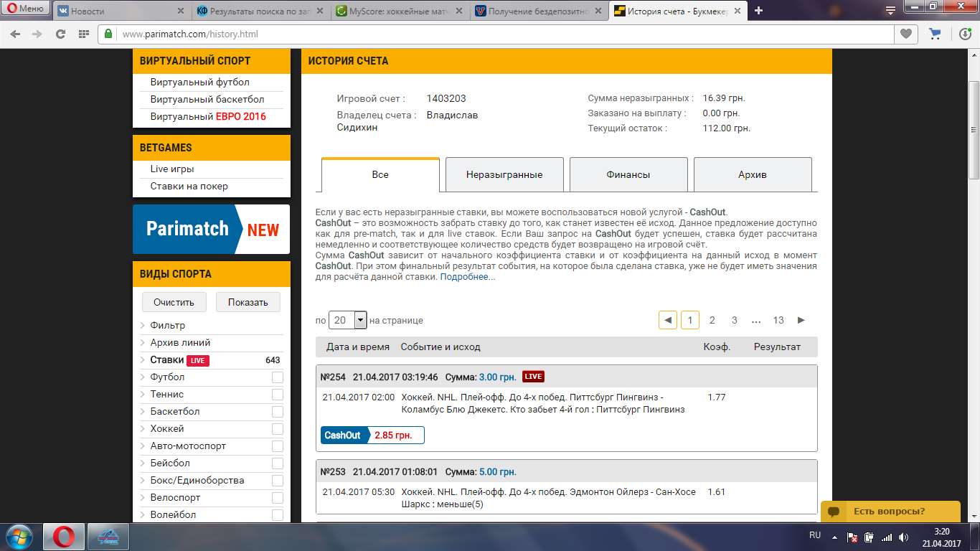Go to next page with right arrow

pos(801,320)
